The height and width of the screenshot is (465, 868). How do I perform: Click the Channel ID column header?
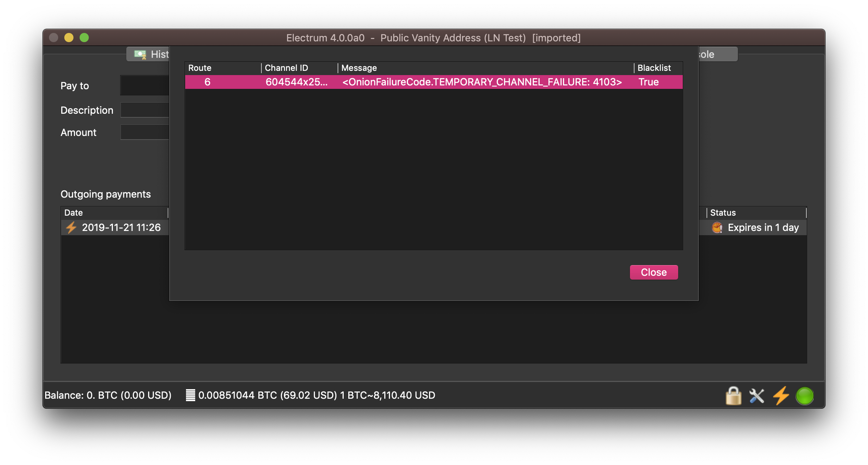(x=286, y=68)
